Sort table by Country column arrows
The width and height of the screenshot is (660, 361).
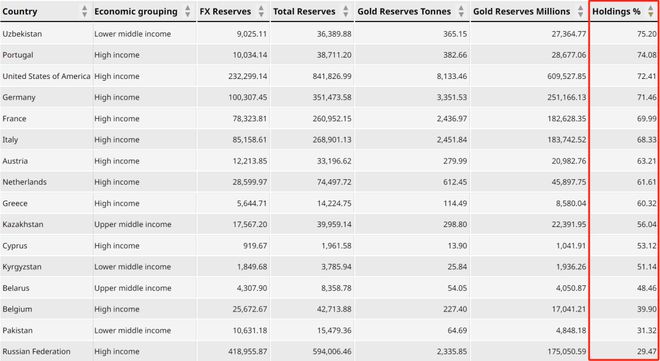pos(85,11)
